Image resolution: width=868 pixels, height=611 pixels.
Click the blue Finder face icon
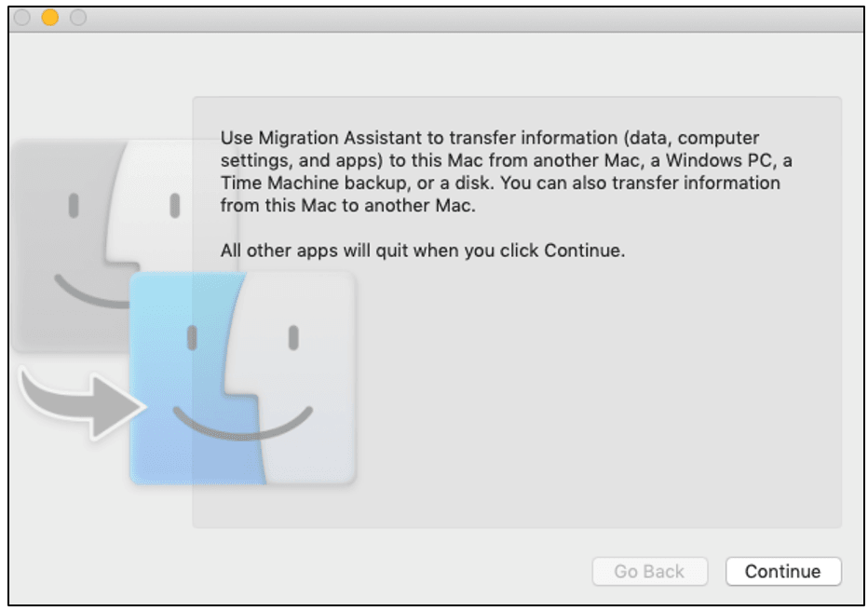pos(242,377)
